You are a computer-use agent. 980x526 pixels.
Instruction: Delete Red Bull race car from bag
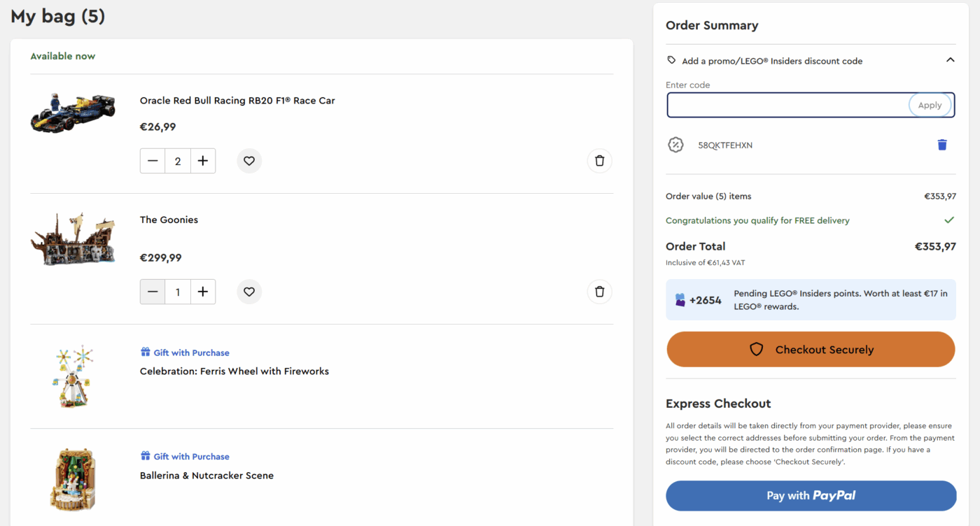click(599, 161)
